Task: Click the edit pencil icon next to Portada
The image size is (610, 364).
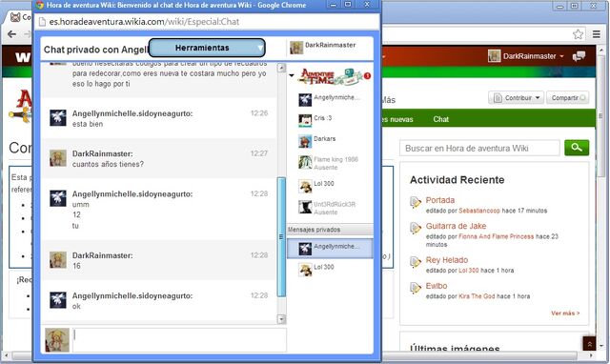Action: [x=416, y=202]
